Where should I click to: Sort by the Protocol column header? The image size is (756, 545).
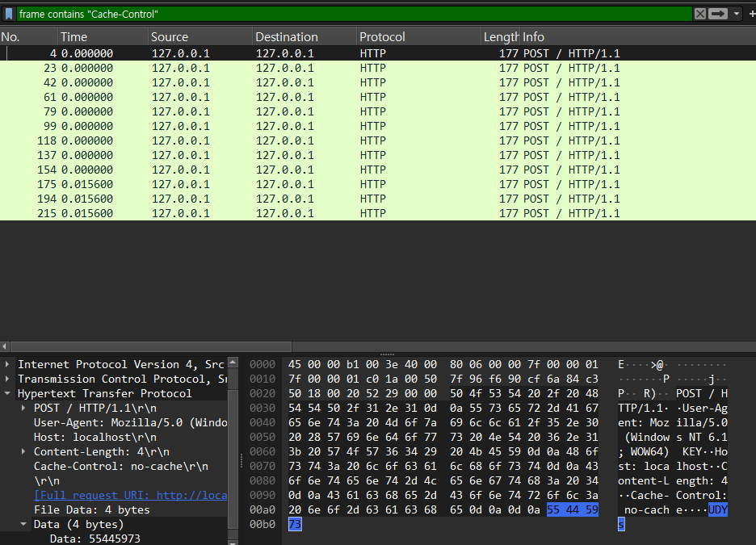419,36
